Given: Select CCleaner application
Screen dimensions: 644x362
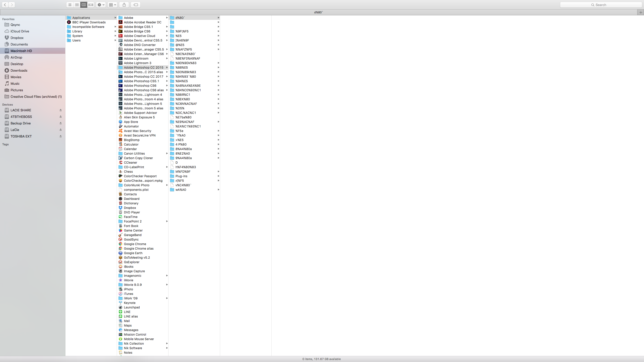Looking at the screenshot, I should [131, 162].
